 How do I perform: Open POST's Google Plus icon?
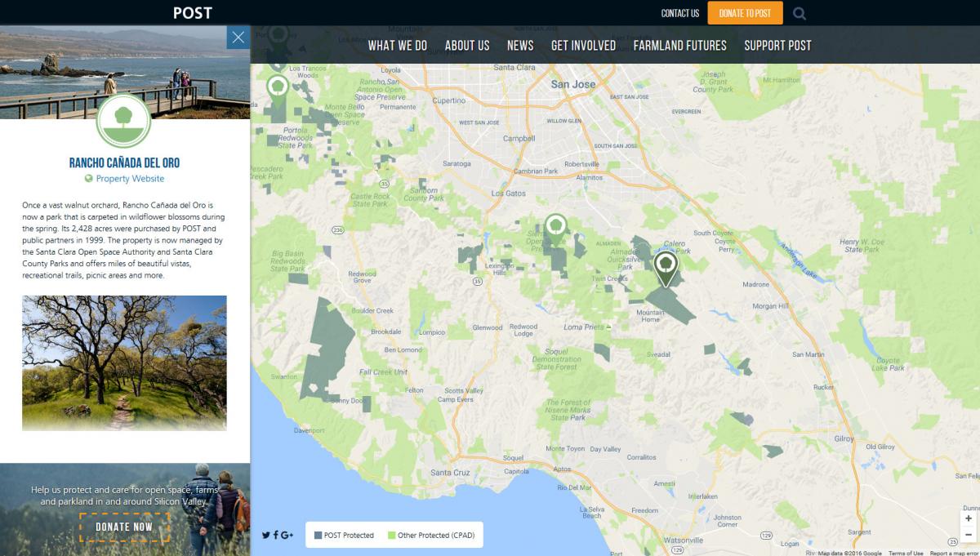(287, 536)
